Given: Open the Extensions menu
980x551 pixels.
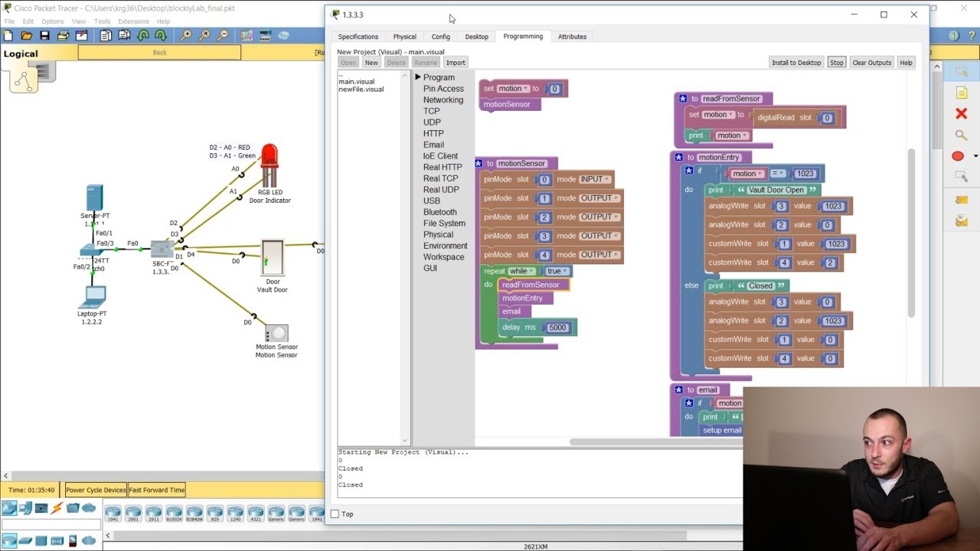Looking at the screenshot, I should tap(133, 21).
